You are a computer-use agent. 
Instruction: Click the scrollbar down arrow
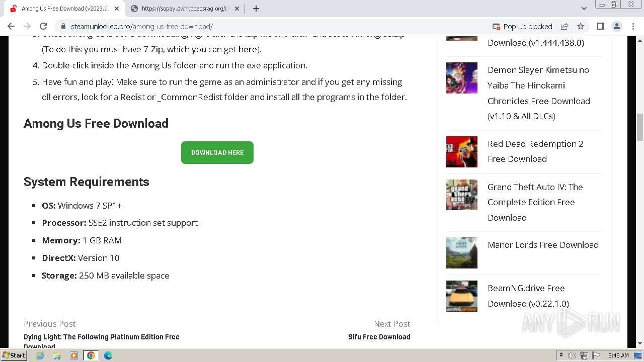640,344
